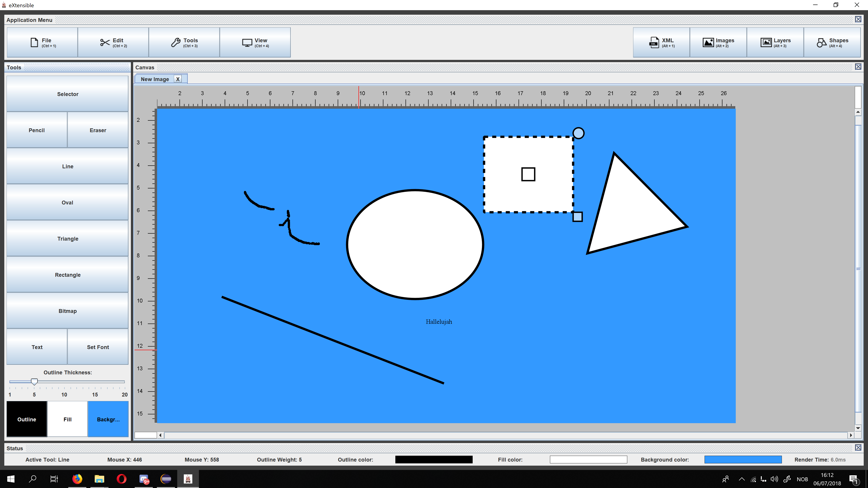Click the Set Font button

tap(98, 347)
